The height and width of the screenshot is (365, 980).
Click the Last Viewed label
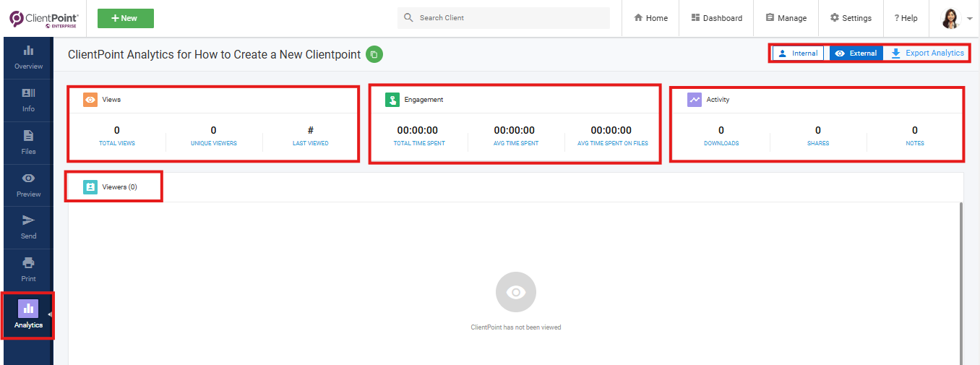[311, 143]
